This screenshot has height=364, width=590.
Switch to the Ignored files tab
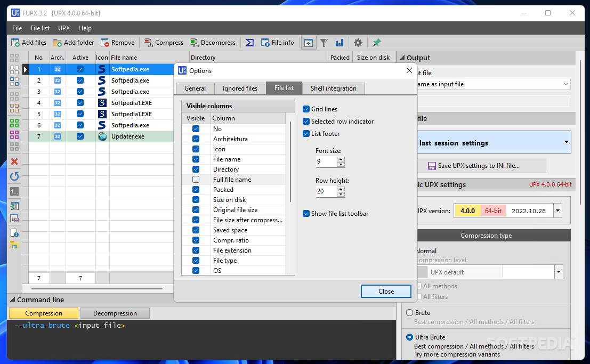click(x=240, y=88)
